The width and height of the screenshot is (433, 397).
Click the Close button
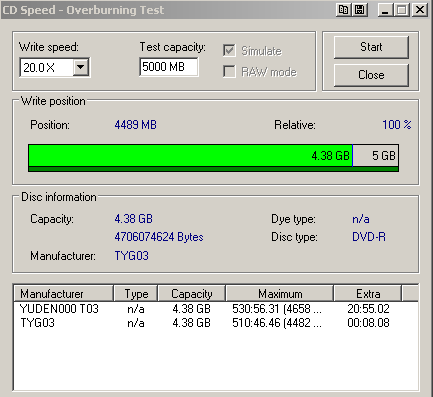[x=371, y=75]
